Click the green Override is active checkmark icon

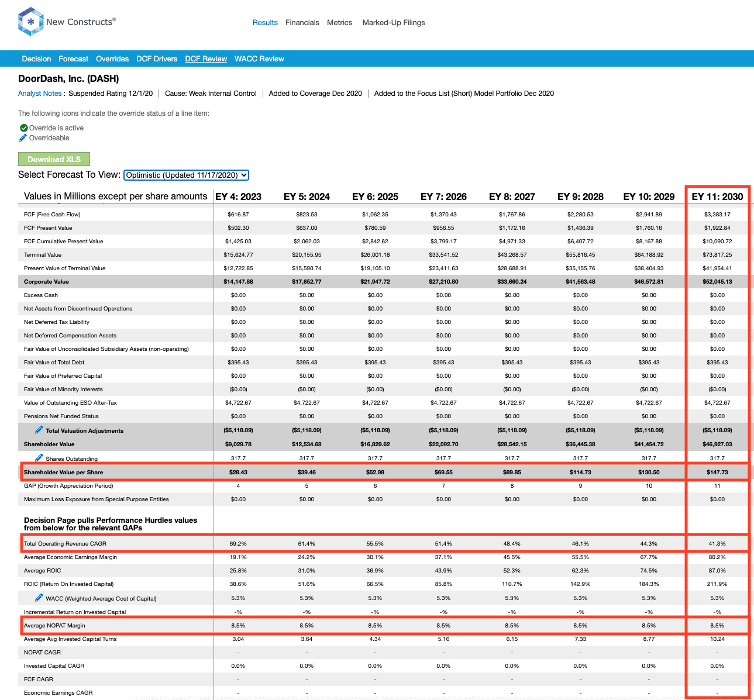click(23, 127)
